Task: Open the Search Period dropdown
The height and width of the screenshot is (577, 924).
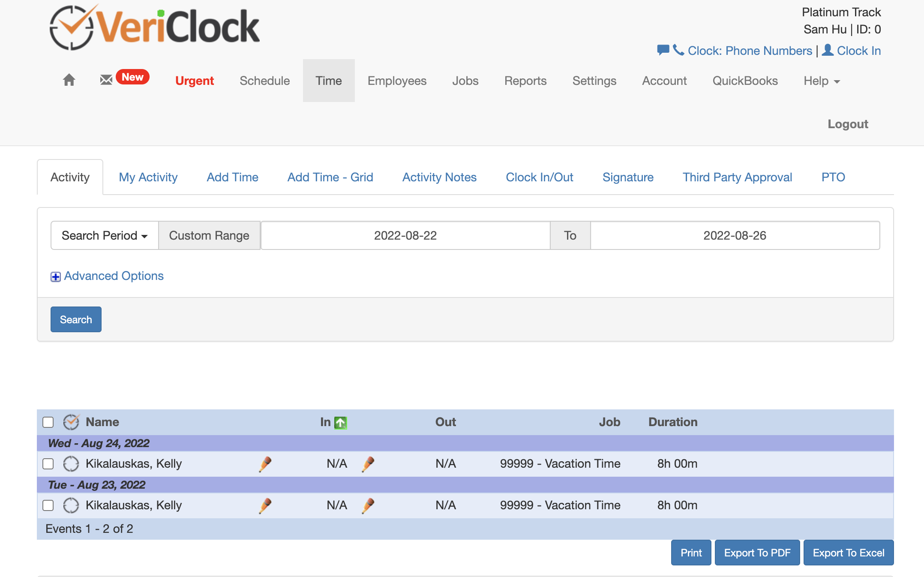Action: click(105, 235)
